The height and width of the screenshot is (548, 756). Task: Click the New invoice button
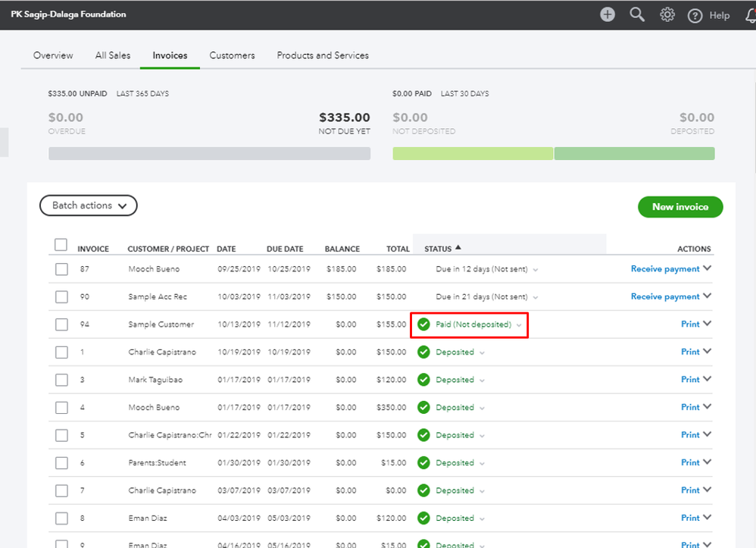pyautogui.click(x=680, y=207)
